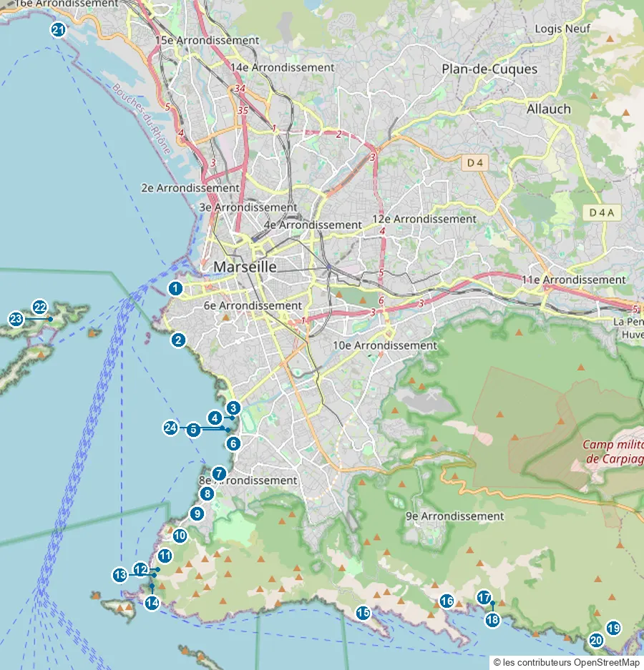This screenshot has height=670, width=644.
Task: Select map marker number 10
Action: click(180, 536)
